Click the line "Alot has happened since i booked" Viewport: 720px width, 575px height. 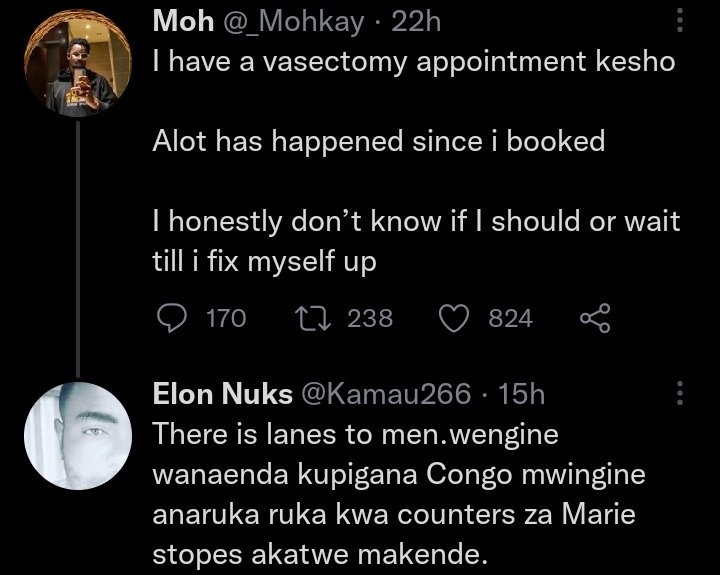[378, 141]
